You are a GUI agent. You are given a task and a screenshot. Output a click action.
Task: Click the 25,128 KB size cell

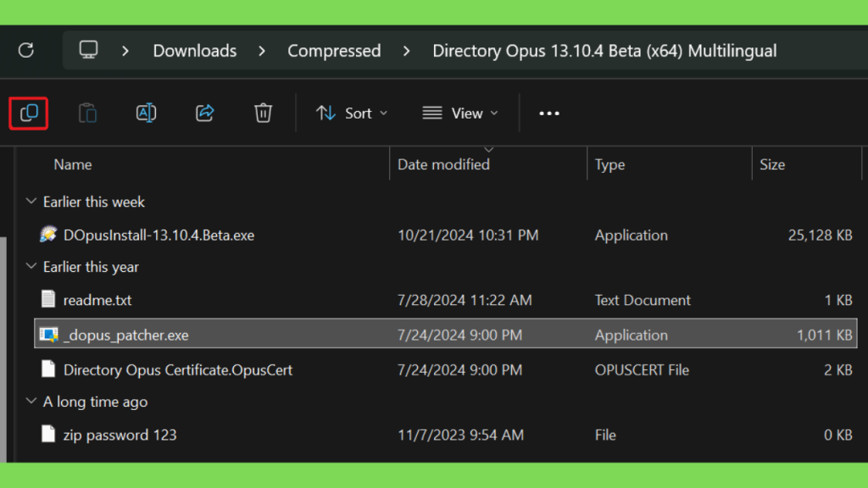tap(821, 236)
